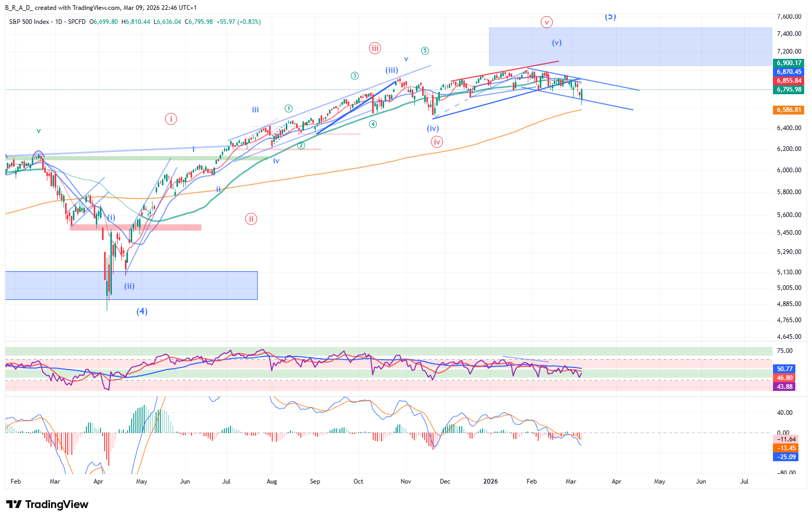Select the upper blue target zone with (v)
812x520 pixels.
[x=630, y=47]
